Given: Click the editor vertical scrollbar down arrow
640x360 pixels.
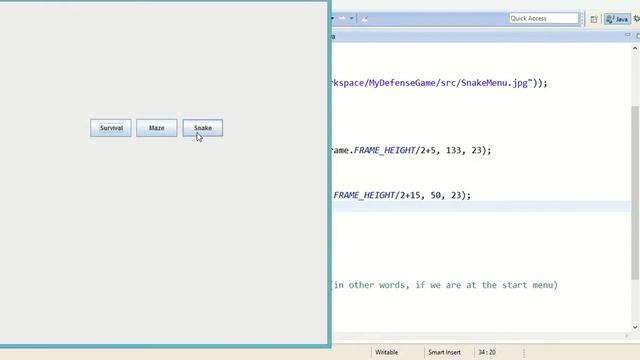Looking at the screenshot, I should 635,327.
